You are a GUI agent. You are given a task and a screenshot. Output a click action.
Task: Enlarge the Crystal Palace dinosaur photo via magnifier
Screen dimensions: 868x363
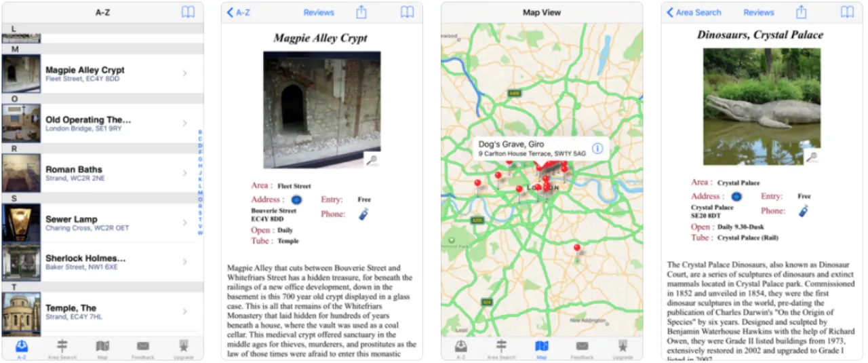[811, 157]
